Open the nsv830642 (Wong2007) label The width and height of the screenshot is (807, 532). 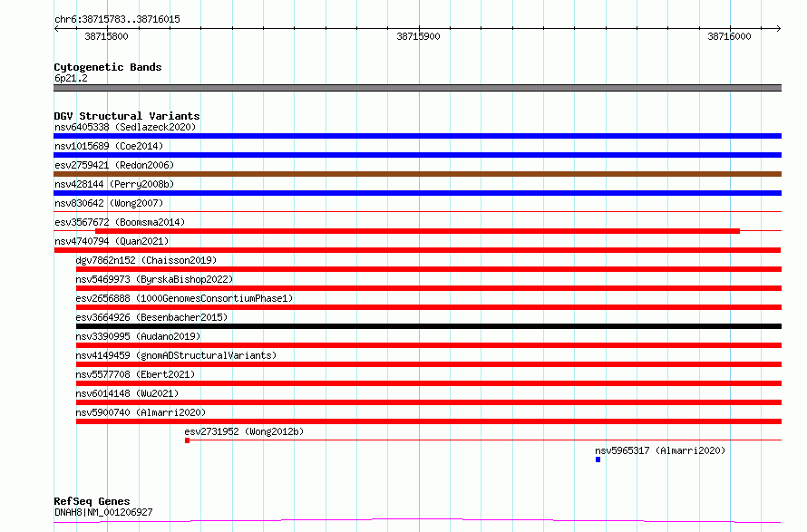109,203
